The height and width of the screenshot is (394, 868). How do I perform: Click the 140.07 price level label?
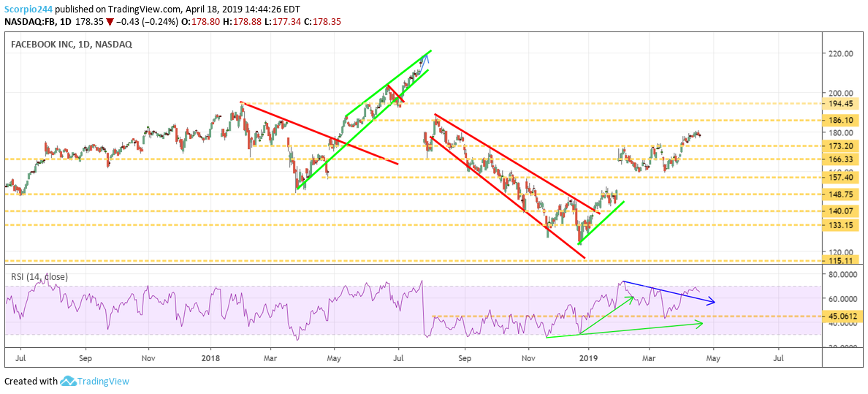coord(841,211)
